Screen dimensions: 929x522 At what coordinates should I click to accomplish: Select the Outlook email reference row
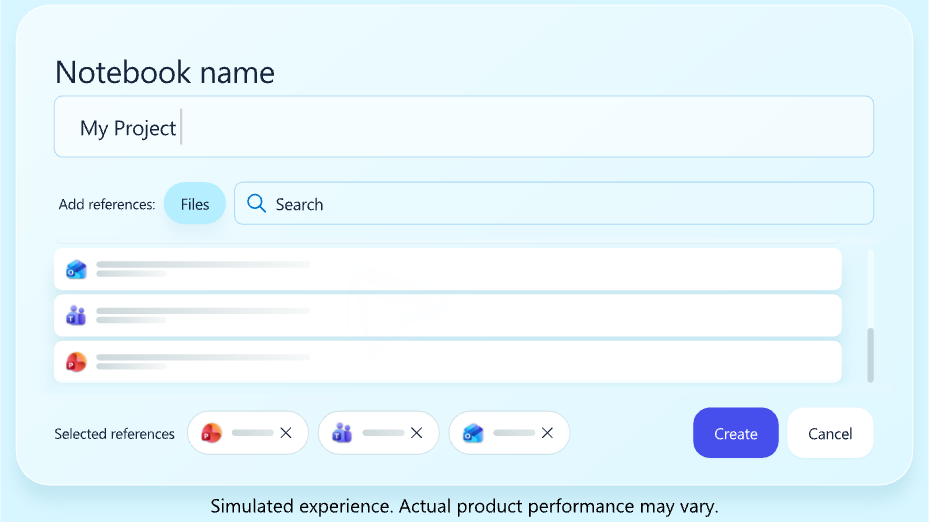point(448,270)
